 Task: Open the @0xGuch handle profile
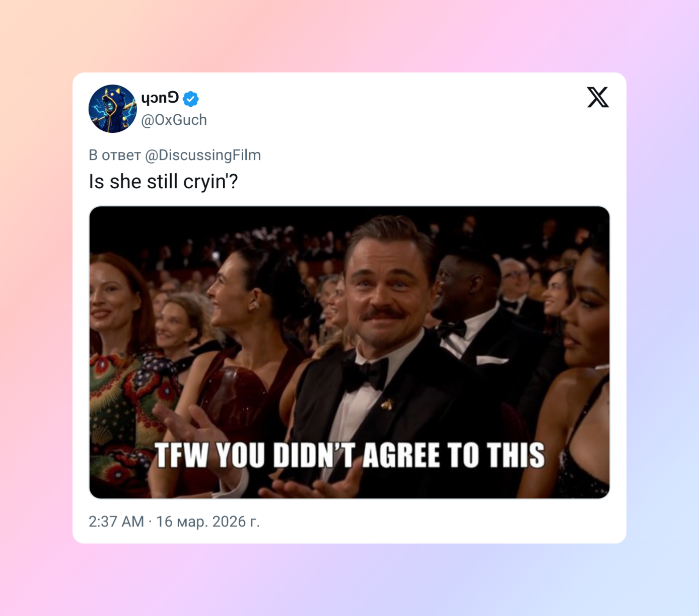[174, 120]
